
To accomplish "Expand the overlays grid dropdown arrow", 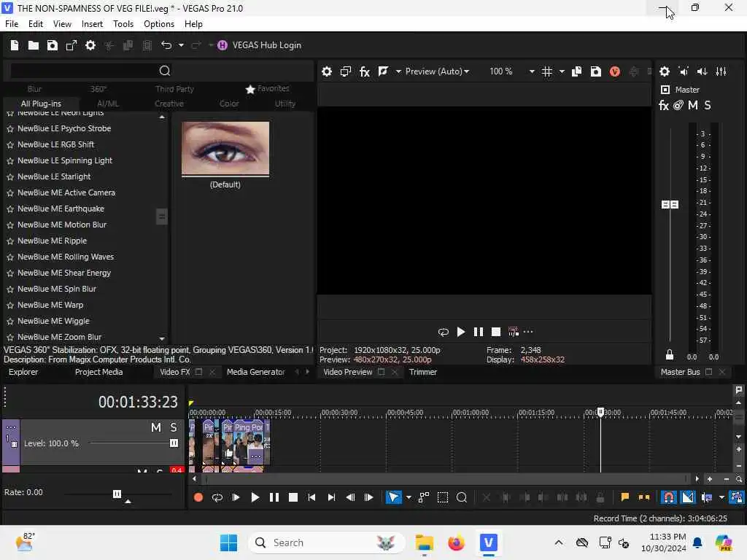I will [x=562, y=71].
